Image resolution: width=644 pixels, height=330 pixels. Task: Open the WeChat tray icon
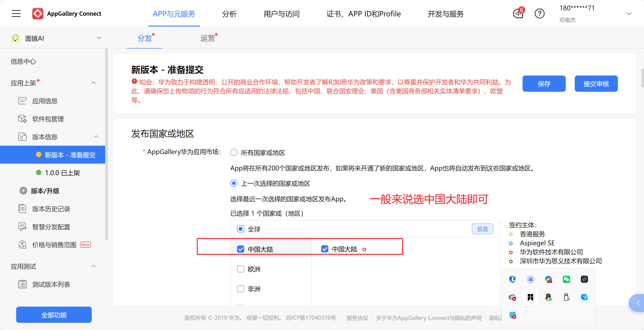[x=566, y=279]
